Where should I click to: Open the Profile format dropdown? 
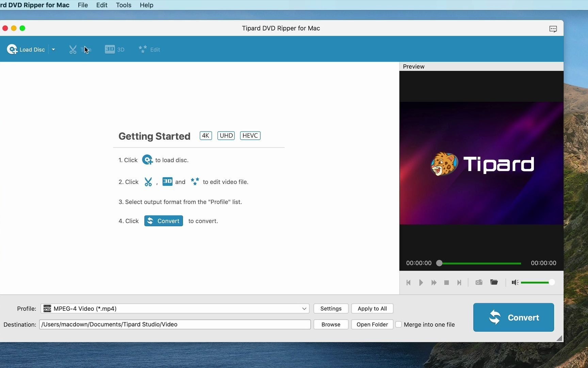coord(304,308)
